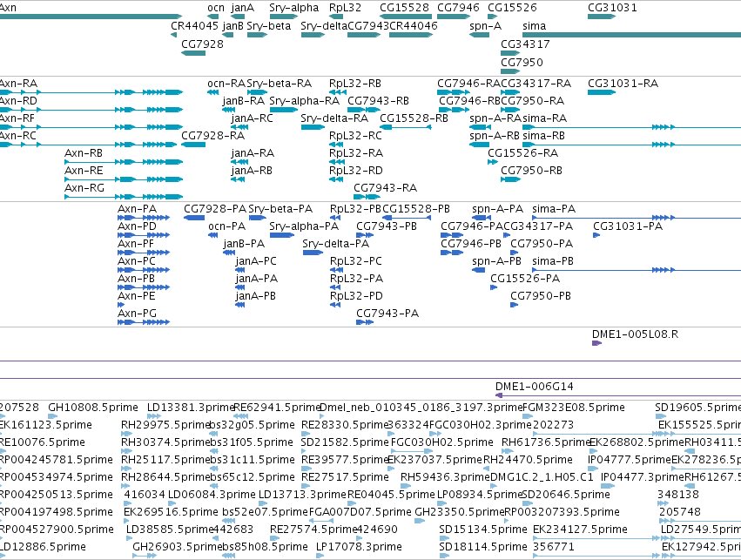Select the CG15528-PB protein label
The height and width of the screenshot is (560, 741).
point(416,209)
